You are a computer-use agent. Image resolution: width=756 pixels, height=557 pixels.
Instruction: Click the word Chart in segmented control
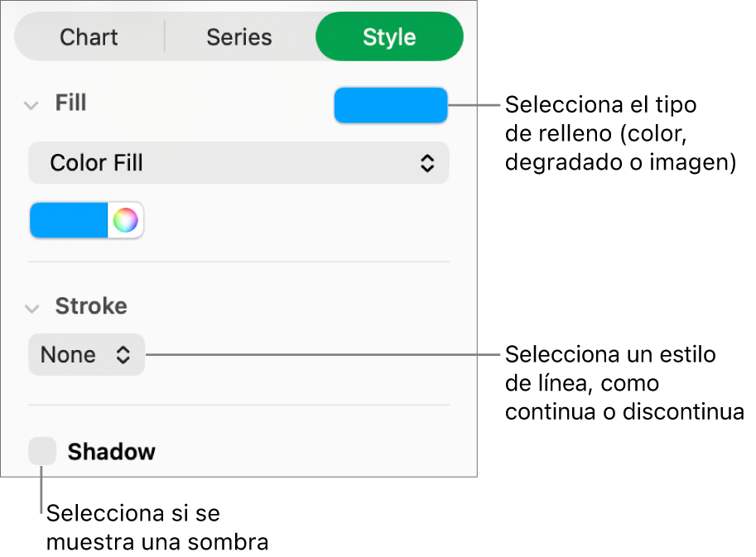89,37
